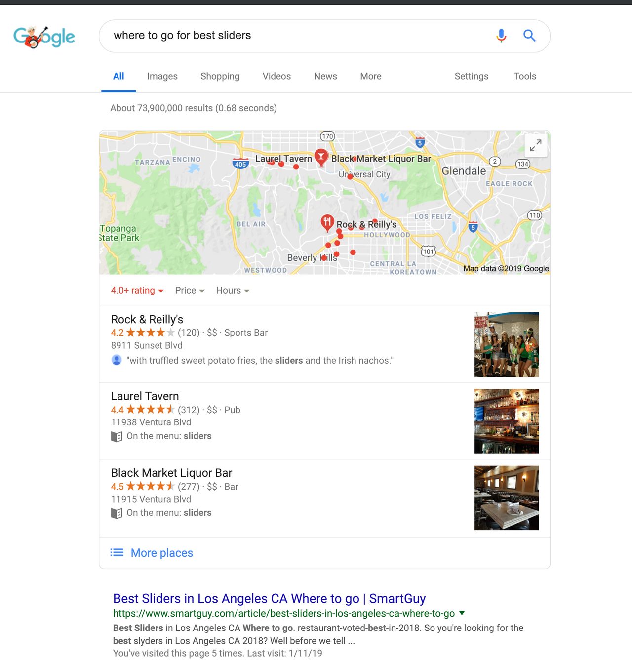The height and width of the screenshot is (672, 632).
Task: Click the Google doodle logo
Action: [x=44, y=37]
